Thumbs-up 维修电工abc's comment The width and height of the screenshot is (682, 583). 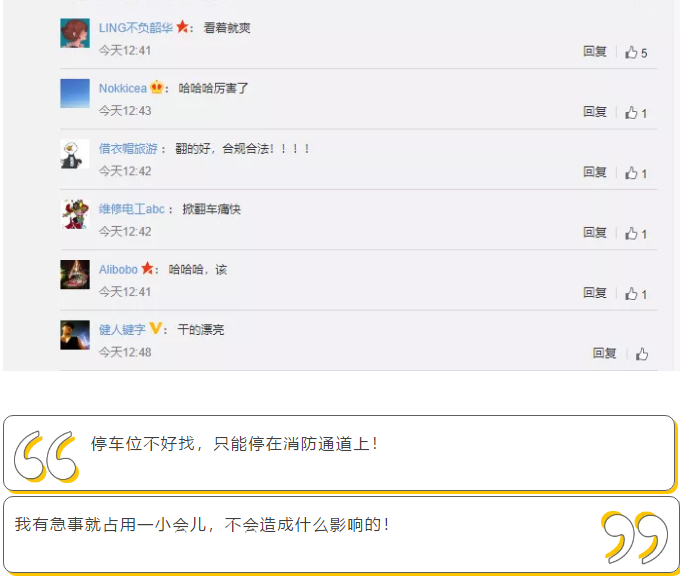[x=636, y=234]
